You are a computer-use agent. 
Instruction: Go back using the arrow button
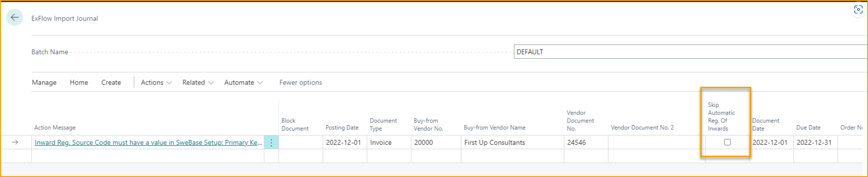coord(15,17)
